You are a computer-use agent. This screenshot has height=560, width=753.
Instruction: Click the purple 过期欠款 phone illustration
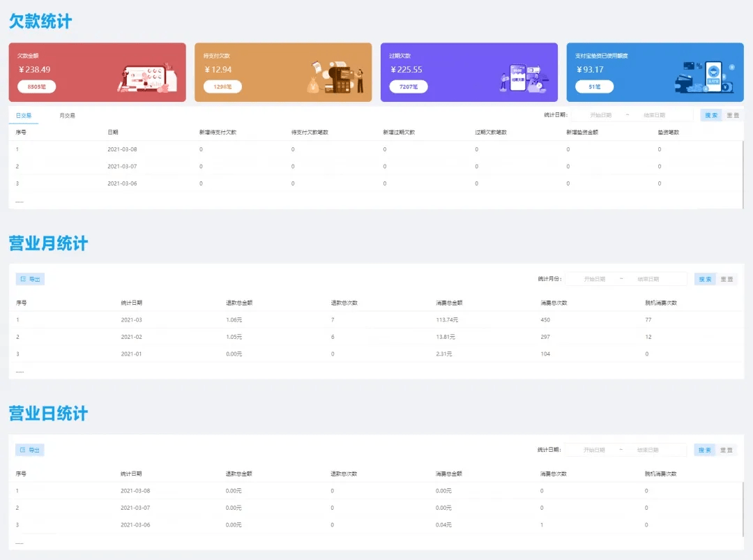point(522,78)
